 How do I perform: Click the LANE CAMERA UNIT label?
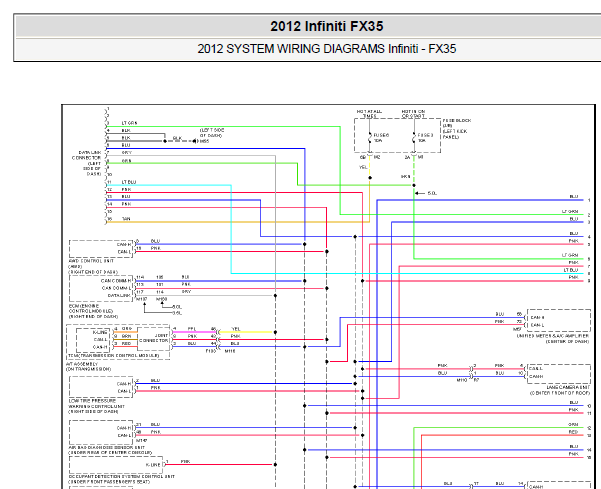(560, 390)
